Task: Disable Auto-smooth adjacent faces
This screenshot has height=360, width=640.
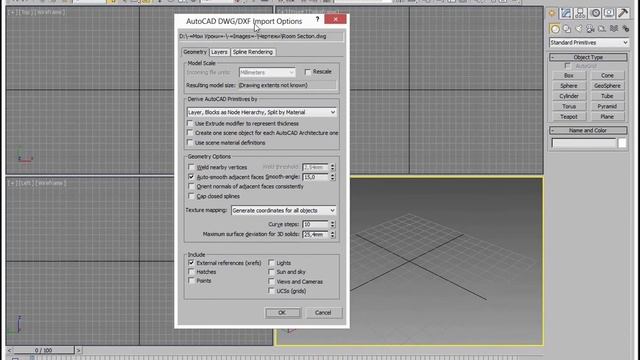Action: point(191,177)
